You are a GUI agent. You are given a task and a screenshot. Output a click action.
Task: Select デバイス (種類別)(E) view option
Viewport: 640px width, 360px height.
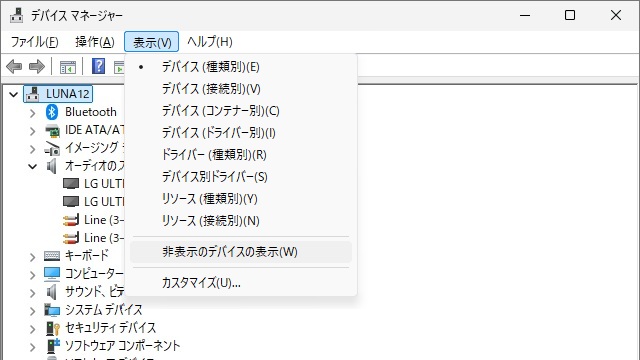241,67
